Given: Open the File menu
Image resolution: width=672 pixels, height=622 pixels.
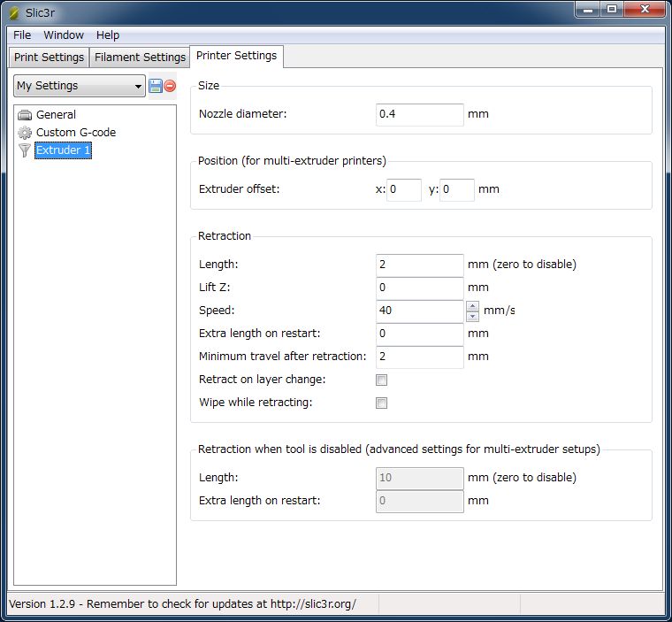Looking at the screenshot, I should tap(22, 35).
